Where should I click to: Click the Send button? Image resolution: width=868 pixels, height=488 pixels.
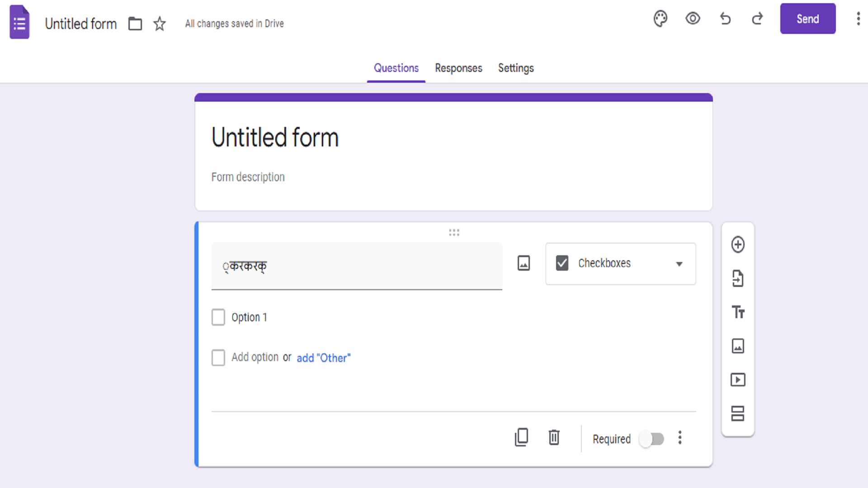(x=808, y=19)
